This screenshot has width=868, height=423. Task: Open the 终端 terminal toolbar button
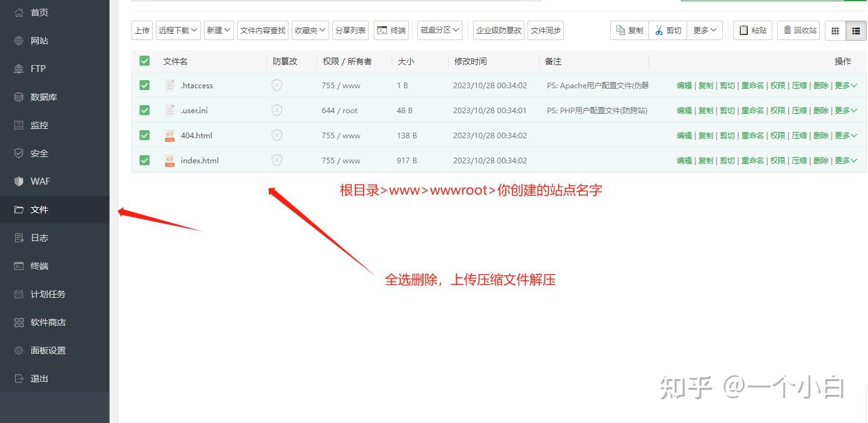391,30
